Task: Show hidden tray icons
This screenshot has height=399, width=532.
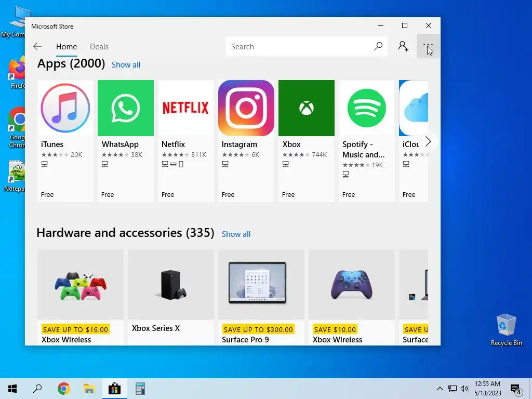Action: [440, 389]
